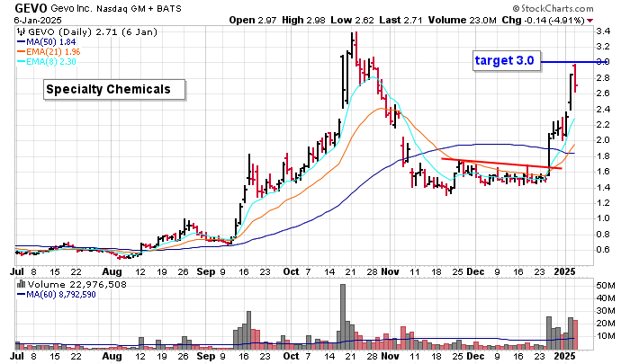Click 'Dec' on the price chart date axis
This screenshot has width=630, height=364.
(x=475, y=271)
